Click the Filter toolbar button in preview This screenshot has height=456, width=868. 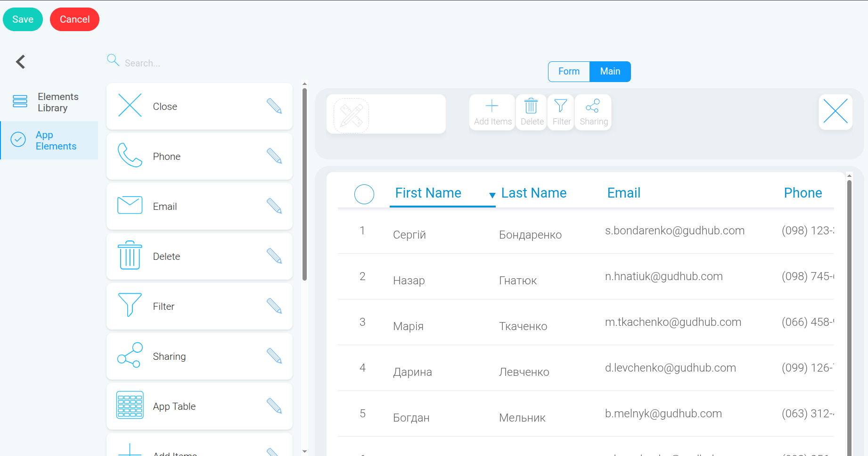(x=561, y=112)
